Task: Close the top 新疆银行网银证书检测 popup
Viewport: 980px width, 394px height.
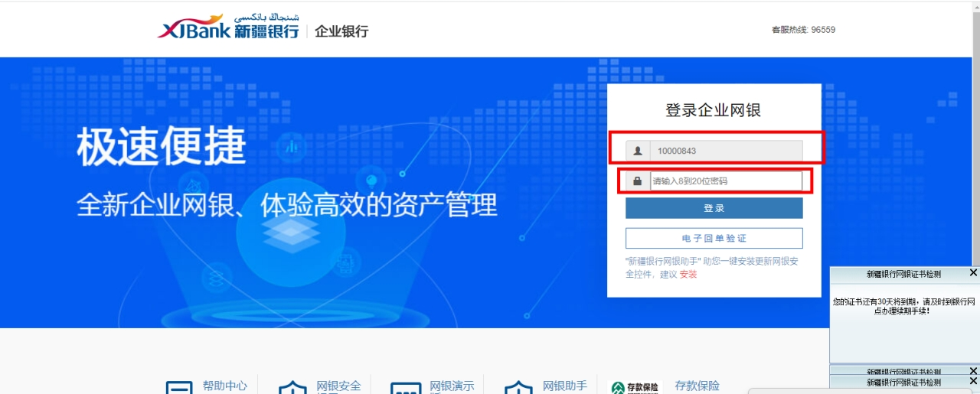Action: 973,273
